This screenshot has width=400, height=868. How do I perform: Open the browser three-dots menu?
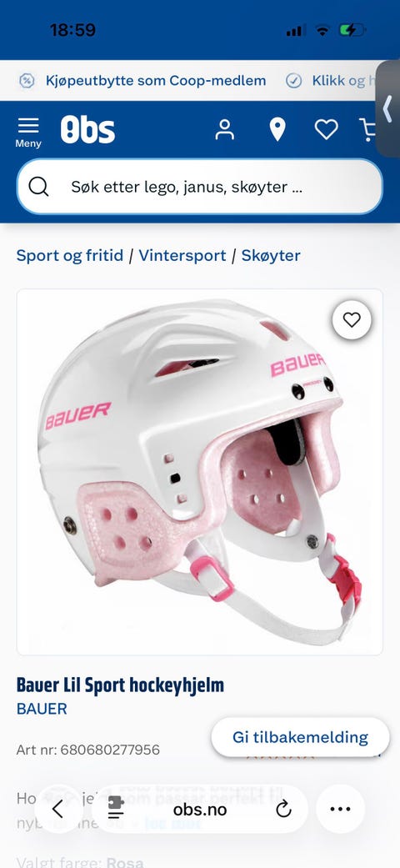coord(340,810)
